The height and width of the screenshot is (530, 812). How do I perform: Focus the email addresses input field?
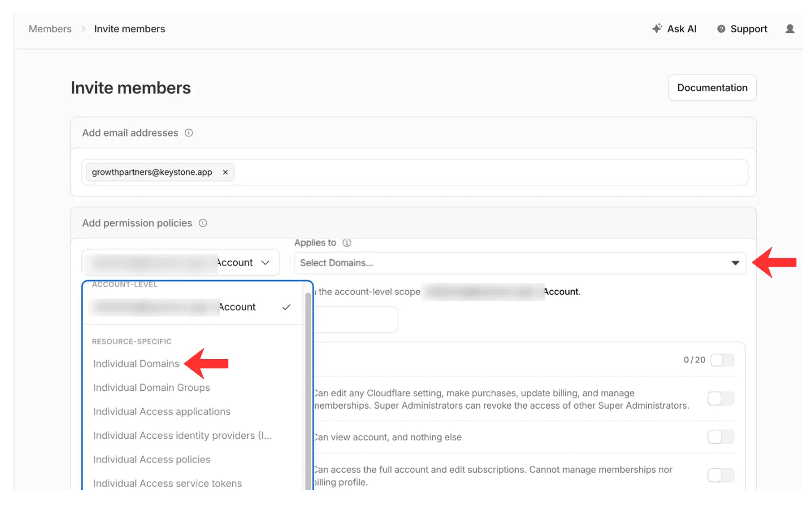415,173
